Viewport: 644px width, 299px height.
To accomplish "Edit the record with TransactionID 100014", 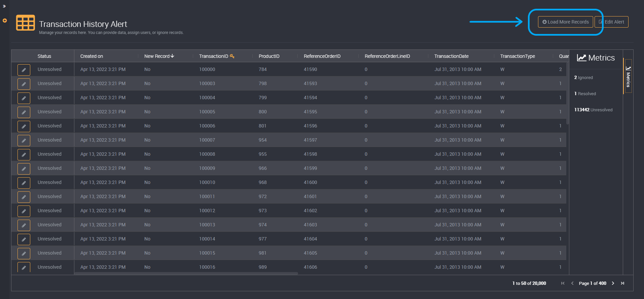I will [x=24, y=239].
